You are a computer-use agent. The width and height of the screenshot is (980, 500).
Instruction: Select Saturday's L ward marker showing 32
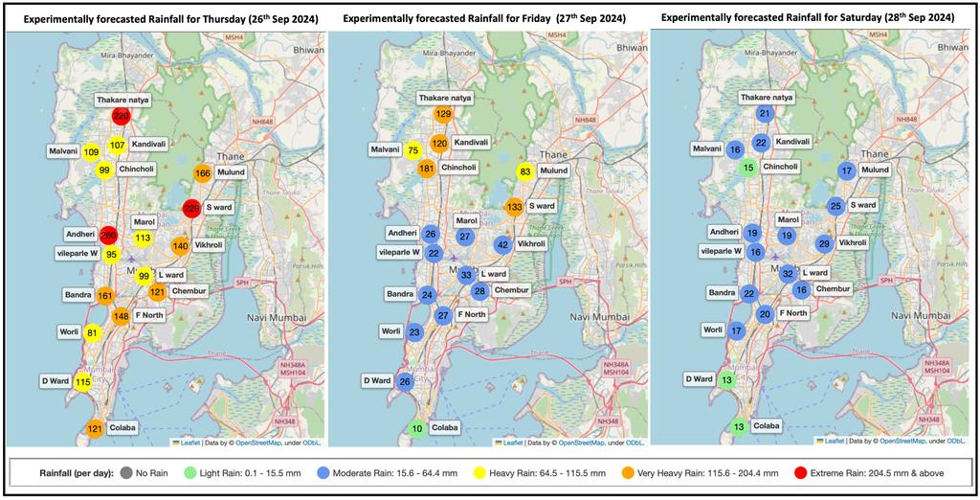click(789, 273)
